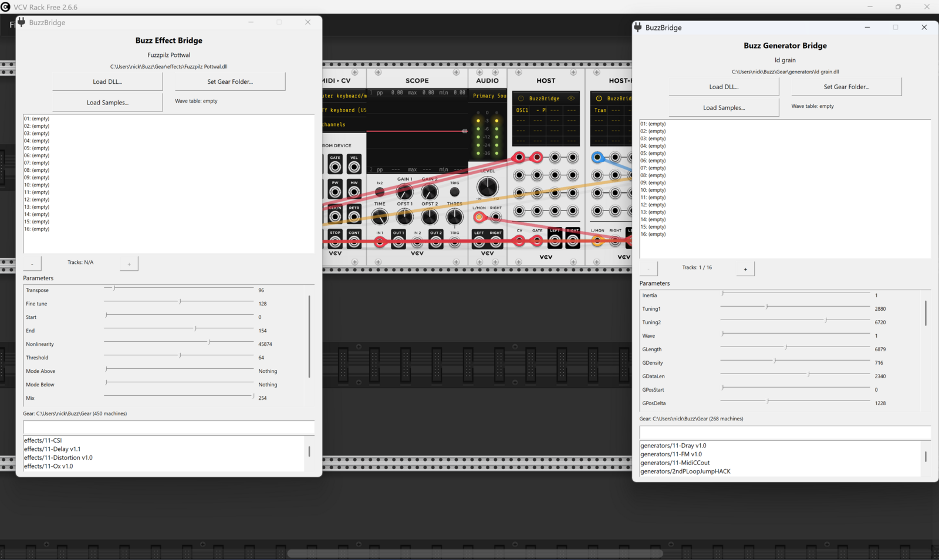
Task: Click the Host module GATE input jack
Action: click(537, 240)
